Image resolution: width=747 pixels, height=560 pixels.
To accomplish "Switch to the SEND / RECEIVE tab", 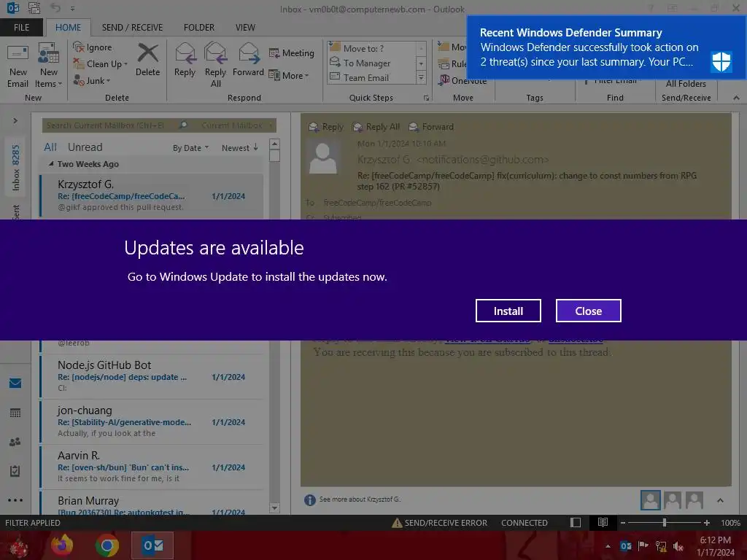I will pos(132,27).
